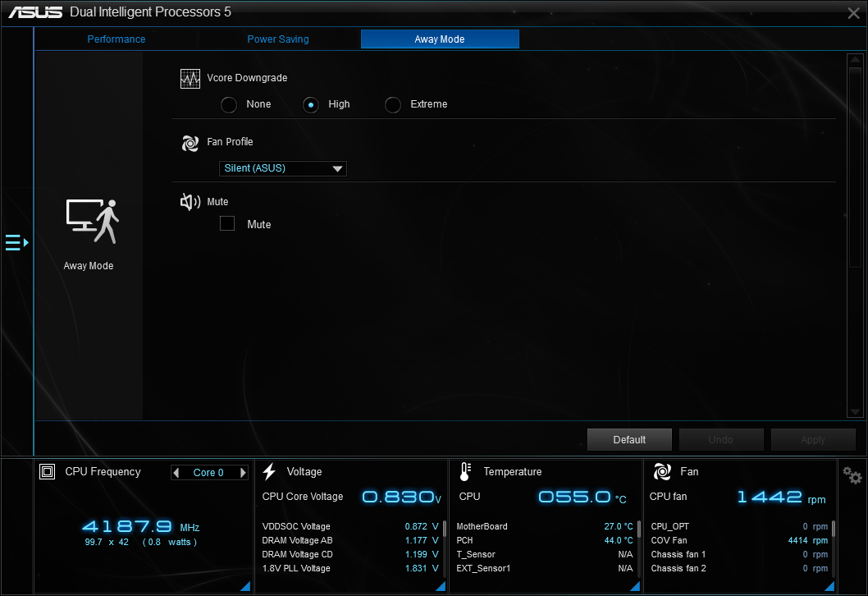The height and width of the screenshot is (596, 868).
Task: Click the DRAM Voltage AB row
Action: coord(350,540)
